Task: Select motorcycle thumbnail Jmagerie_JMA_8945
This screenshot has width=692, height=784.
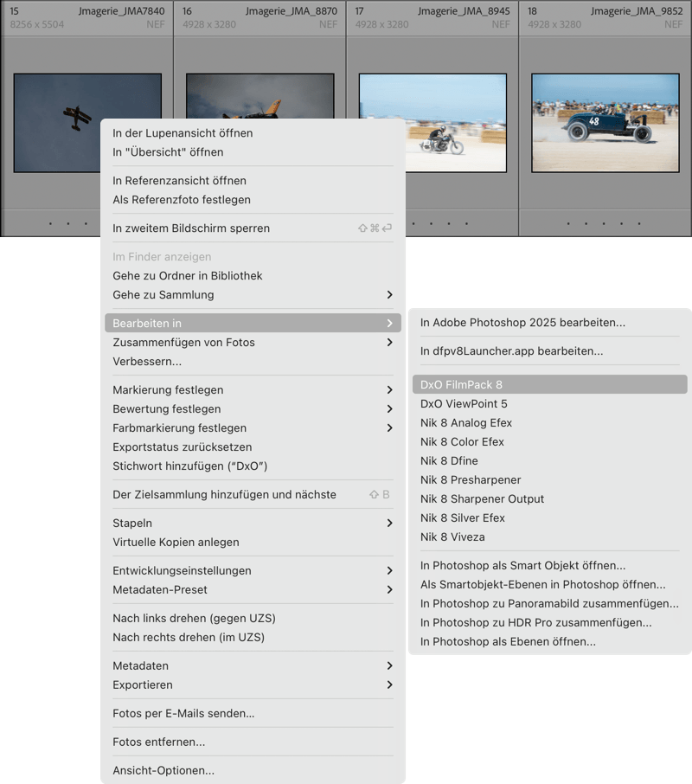Action: pyautogui.click(x=432, y=122)
